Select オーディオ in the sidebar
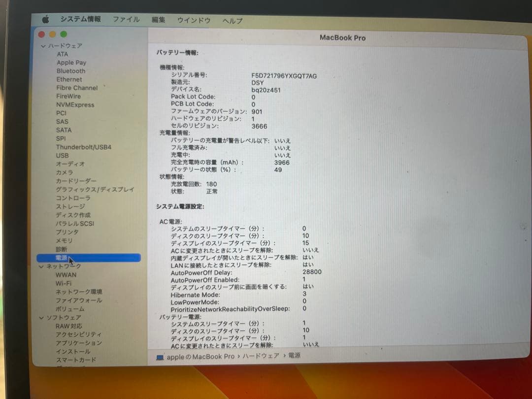 [70, 164]
